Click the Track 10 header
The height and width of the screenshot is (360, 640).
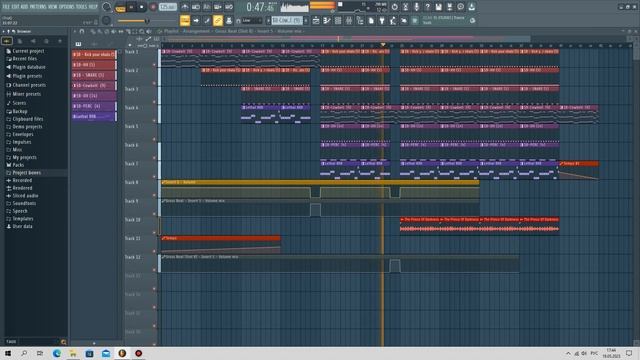click(140, 225)
